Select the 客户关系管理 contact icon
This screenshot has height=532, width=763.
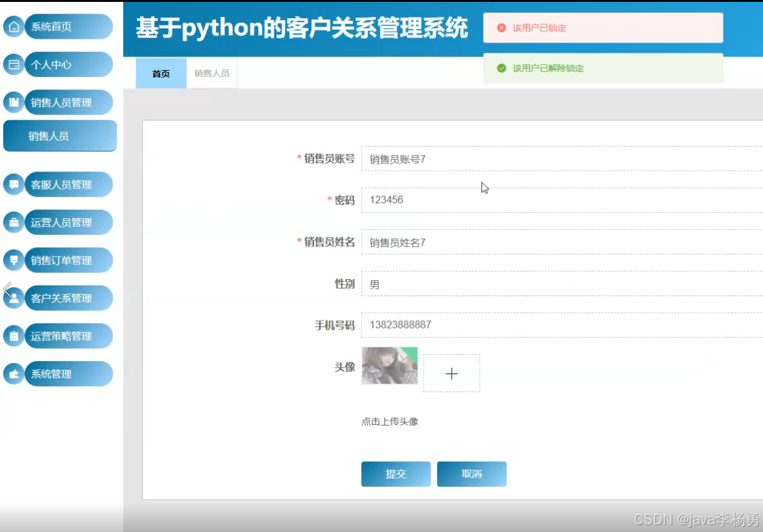click(14, 298)
